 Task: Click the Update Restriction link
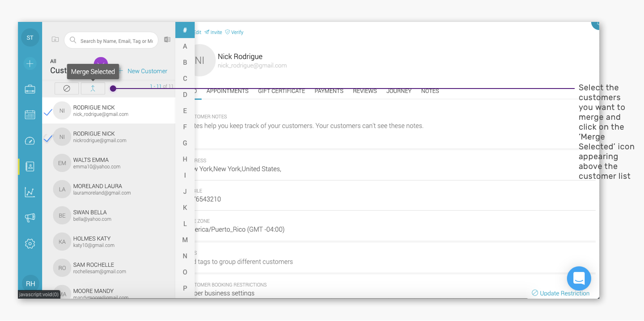(560, 293)
